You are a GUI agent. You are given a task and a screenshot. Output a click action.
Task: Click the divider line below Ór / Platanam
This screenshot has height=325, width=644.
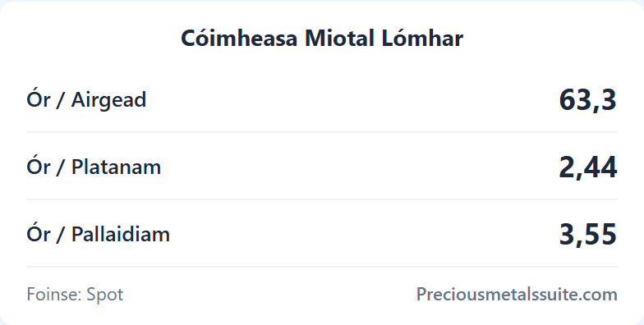[x=322, y=199]
